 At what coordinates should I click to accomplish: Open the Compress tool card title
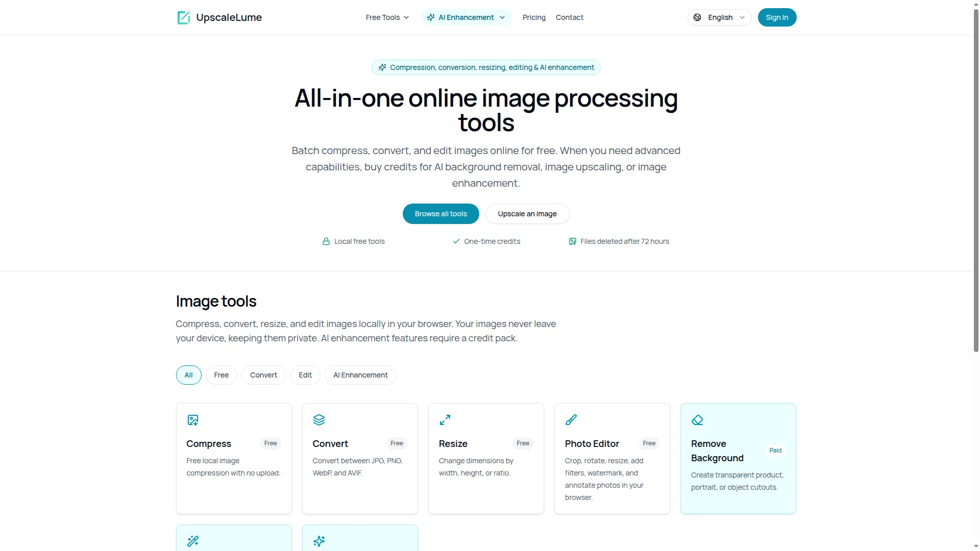tap(209, 444)
